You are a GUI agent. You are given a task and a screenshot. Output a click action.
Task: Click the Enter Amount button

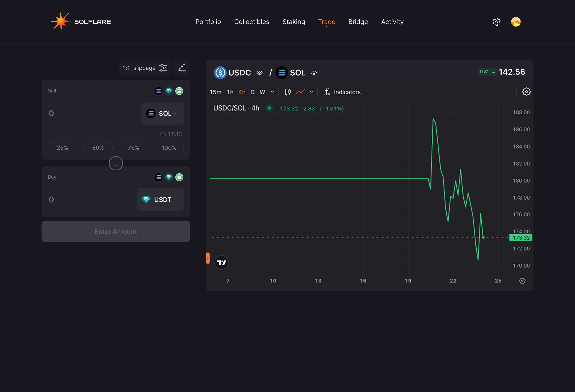tap(116, 232)
